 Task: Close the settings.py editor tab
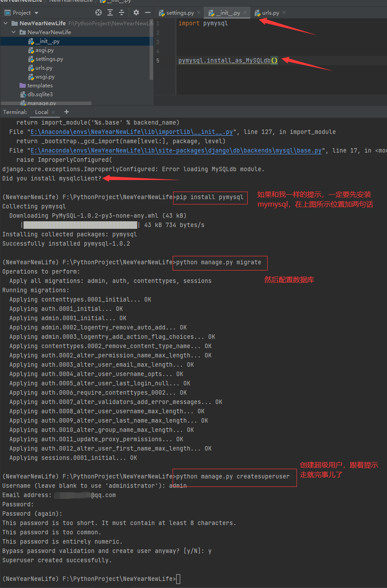198,13
